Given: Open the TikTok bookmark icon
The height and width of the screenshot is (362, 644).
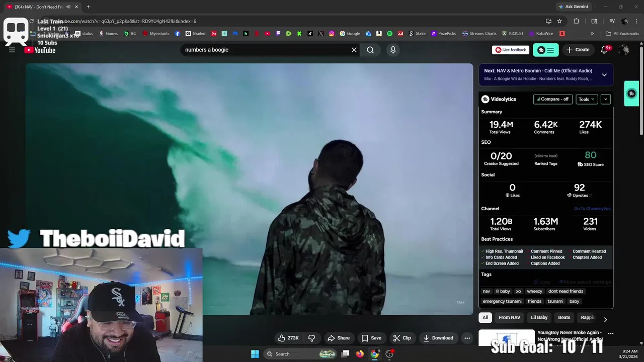Looking at the screenshot, I should click(310, 34).
